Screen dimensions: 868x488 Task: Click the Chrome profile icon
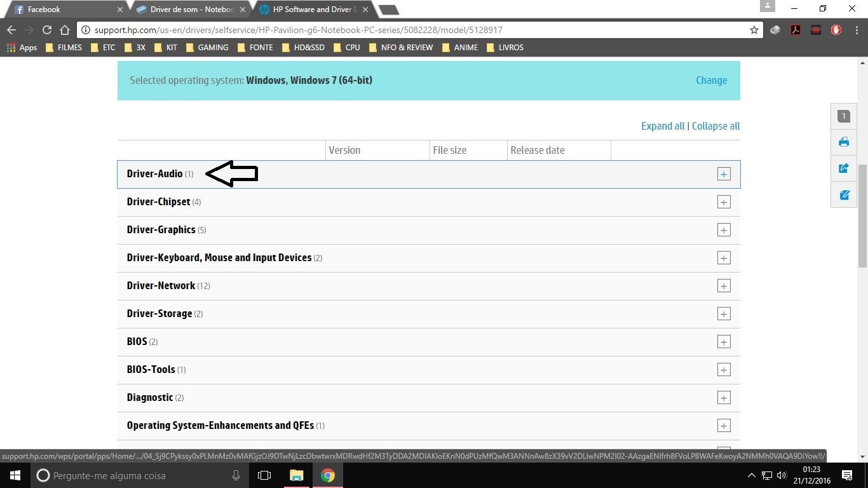768,6
